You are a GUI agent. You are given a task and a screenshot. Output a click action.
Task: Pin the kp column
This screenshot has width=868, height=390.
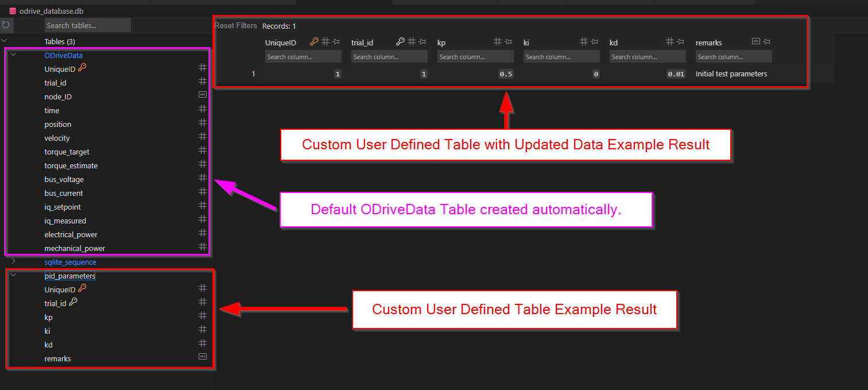[x=508, y=41]
